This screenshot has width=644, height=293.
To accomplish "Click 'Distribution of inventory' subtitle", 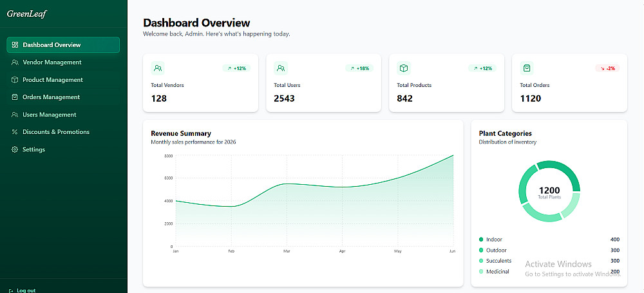I will (507, 142).
